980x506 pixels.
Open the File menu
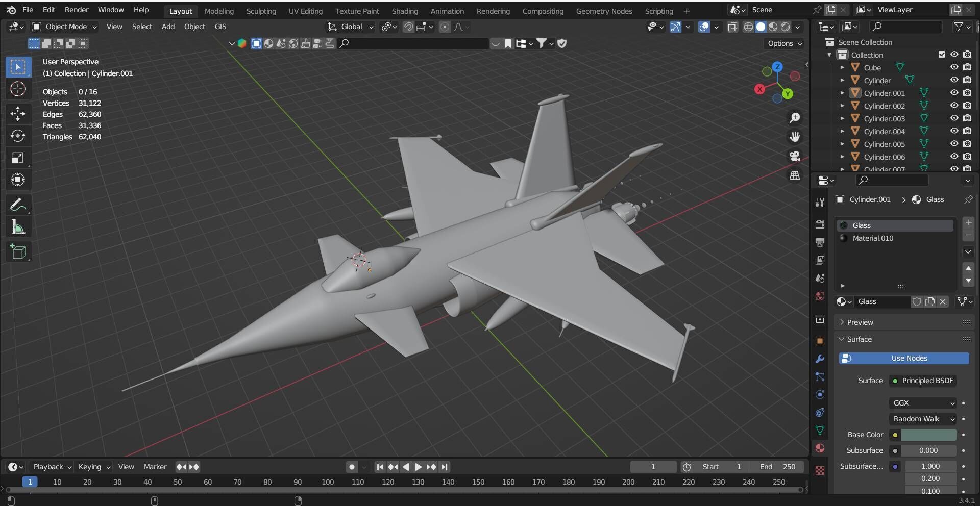pyautogui.click(x=28, y=10)
